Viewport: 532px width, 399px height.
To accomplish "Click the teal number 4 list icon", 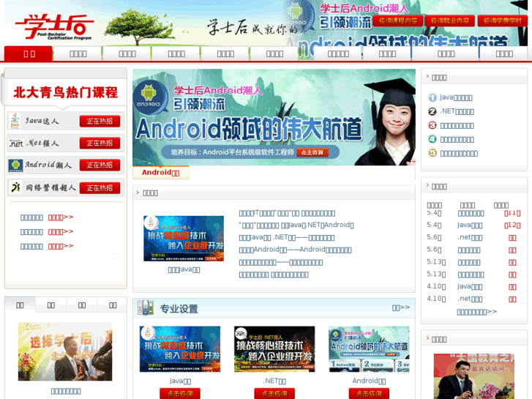I will (432, 139).
